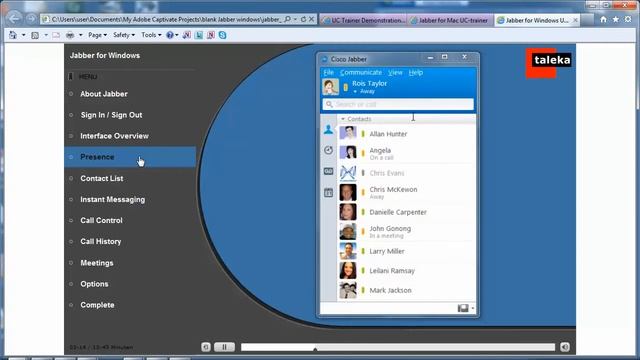Select contact Mark Jackson
This screenshot has height=360, width=640.
[x=407, y=290]
